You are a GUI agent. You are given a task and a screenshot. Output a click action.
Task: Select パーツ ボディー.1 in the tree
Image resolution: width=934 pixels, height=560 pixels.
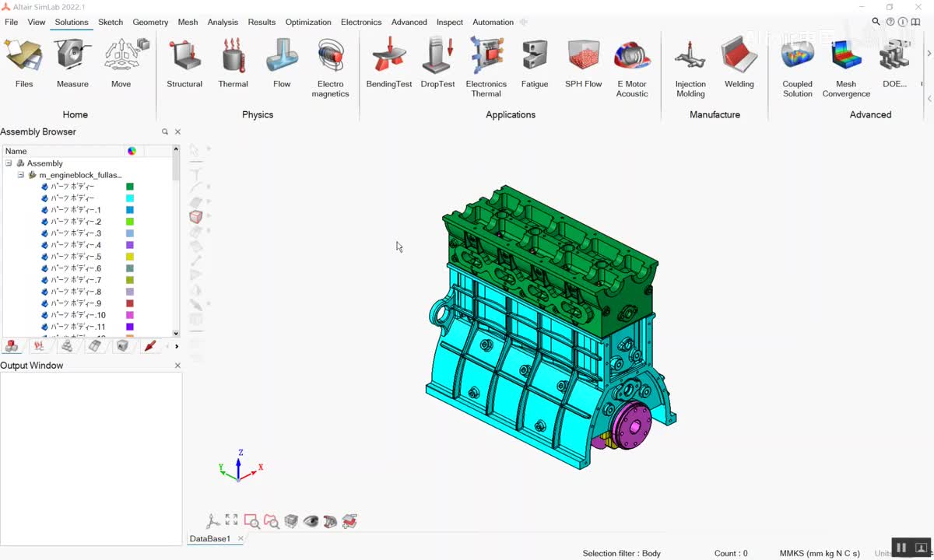(x=75, y=210)
